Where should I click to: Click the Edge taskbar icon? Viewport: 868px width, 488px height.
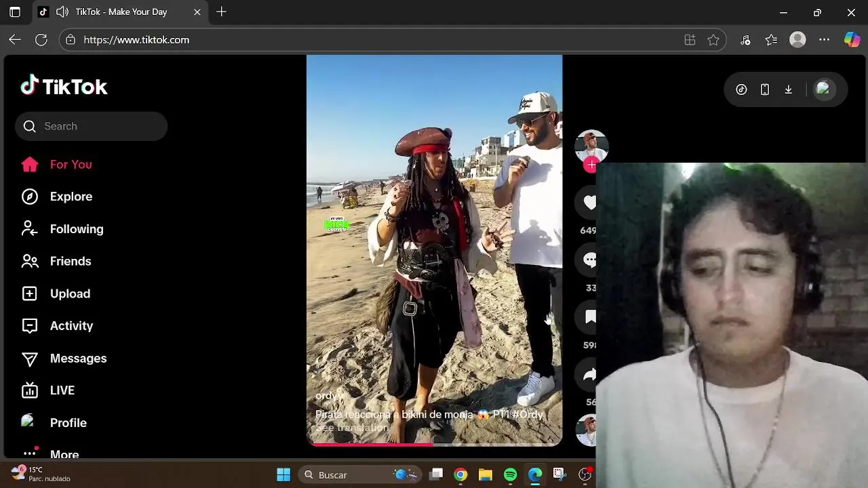535,475
